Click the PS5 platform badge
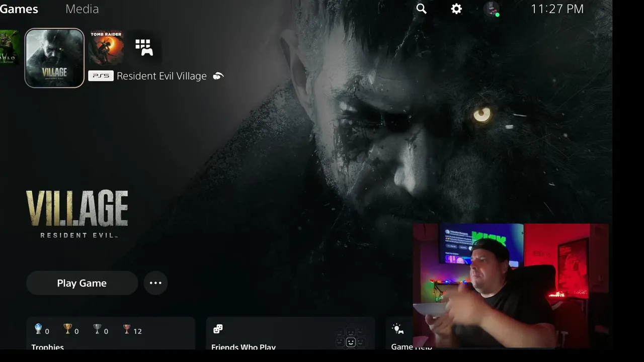 click(x=101, y=76)
